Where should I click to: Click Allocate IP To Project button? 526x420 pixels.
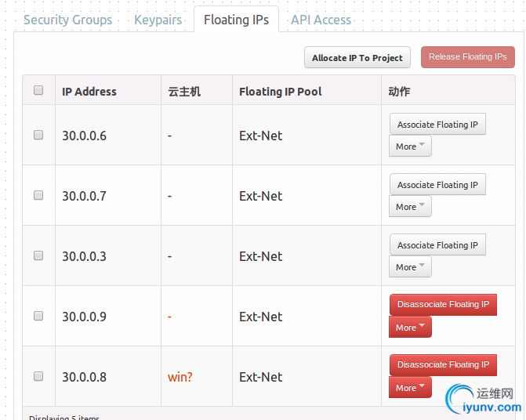tap(357, 57)
